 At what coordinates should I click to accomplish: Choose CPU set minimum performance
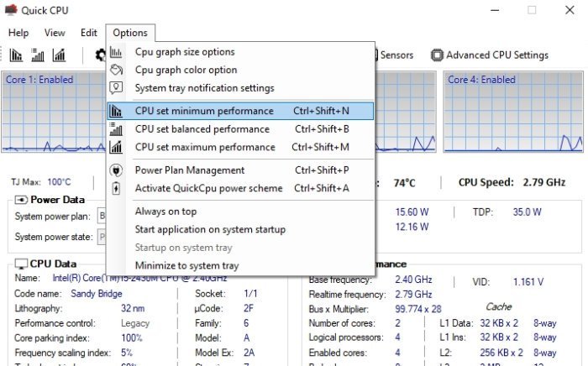240,111
